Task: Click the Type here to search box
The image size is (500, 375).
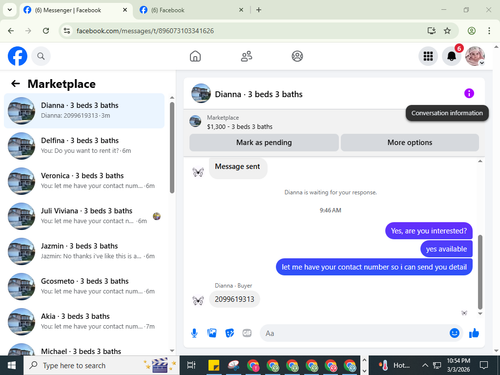Action: 101,365
